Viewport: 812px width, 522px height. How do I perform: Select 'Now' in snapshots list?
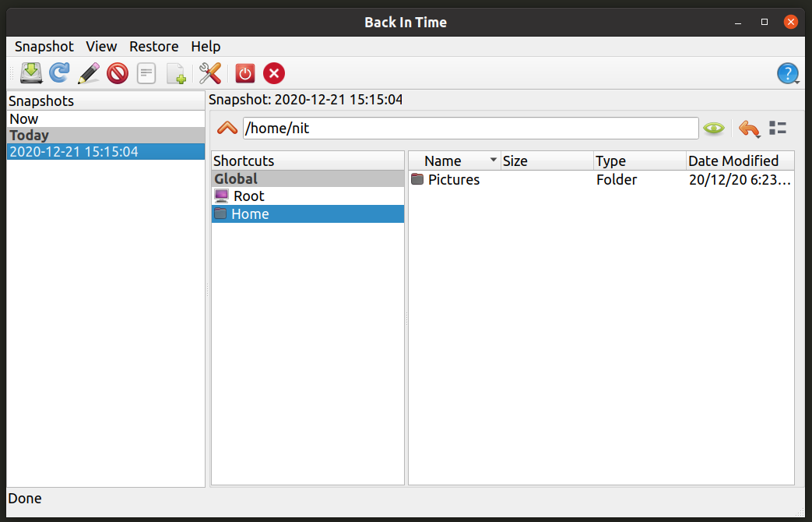106,118
